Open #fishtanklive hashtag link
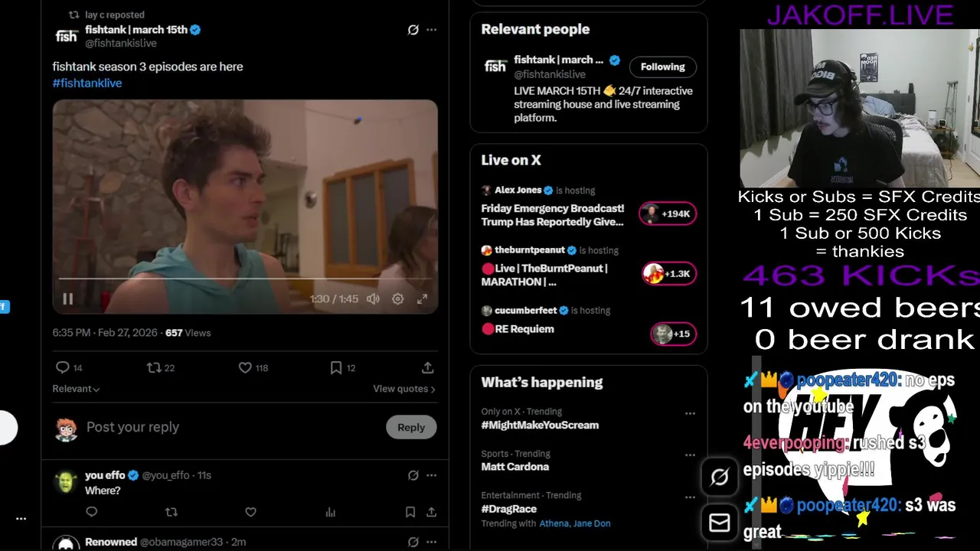Viewport: 980px width, 551px height. pyautogui.click(x=87, y=83)
